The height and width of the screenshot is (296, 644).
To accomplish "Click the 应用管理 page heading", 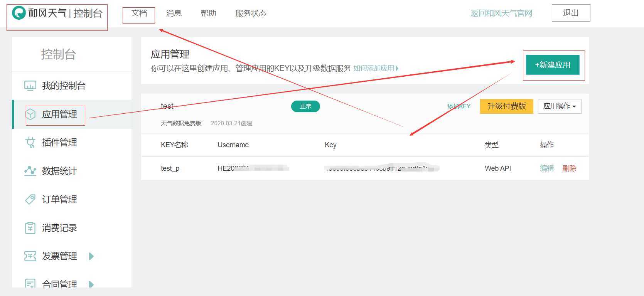I will click(170, 54).
